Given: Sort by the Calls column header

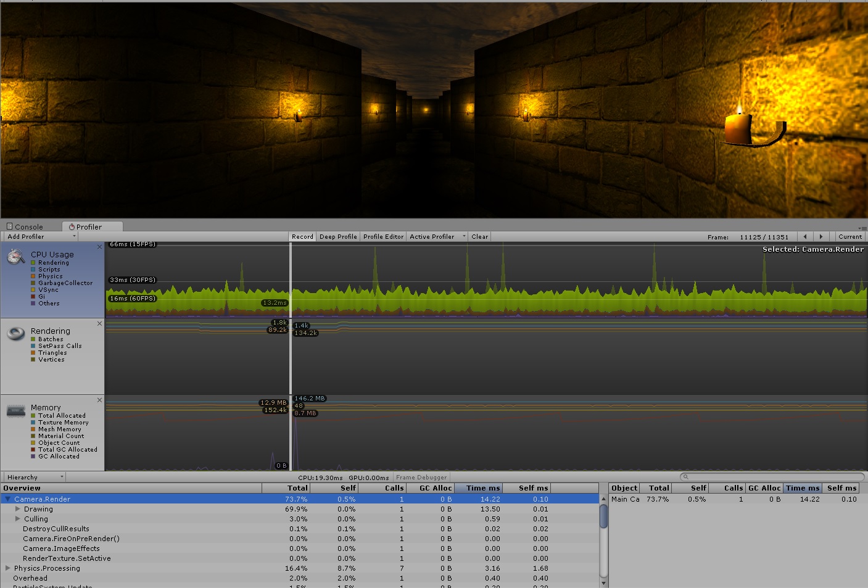Looking at the screenshot, I should tap(382, 488).
